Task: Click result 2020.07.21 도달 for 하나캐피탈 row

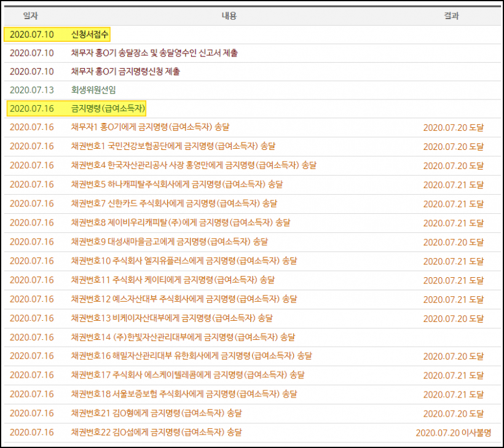Action: 453,185
